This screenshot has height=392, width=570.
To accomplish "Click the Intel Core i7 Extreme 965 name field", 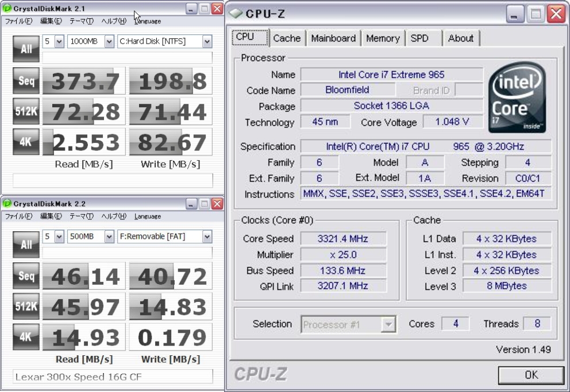I will point(391,75).
